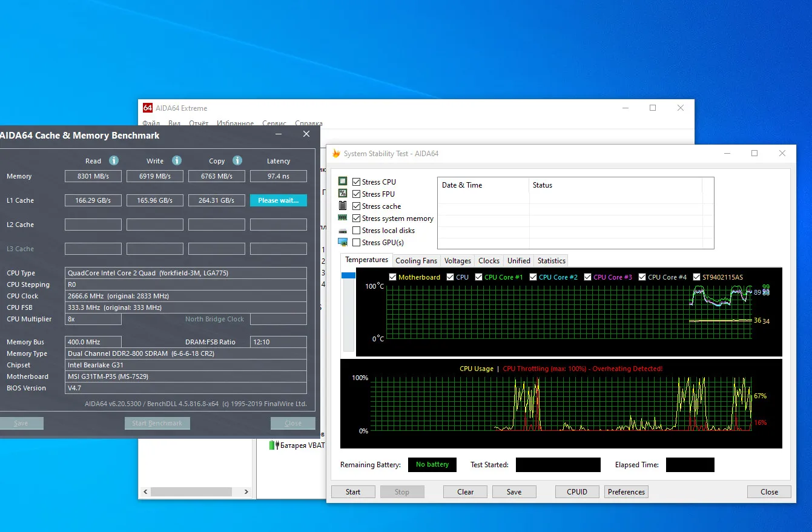
Task: Click the memory chip icon beside Stress system memory
Action: point(343,218)
